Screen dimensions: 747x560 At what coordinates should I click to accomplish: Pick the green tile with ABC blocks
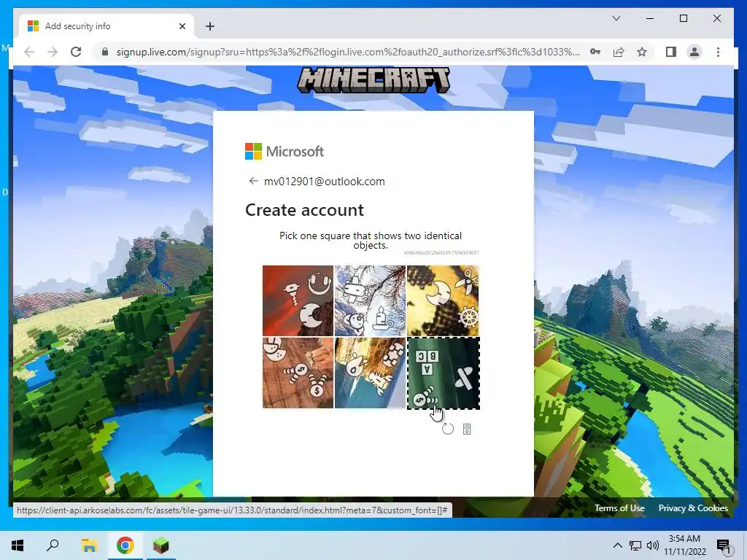click(x=443, y=373)
